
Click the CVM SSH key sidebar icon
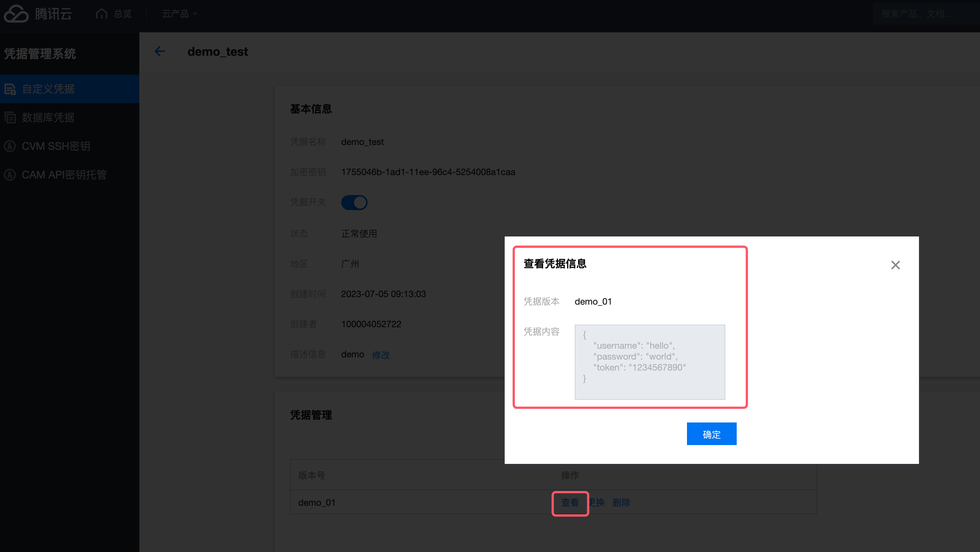tap(10, 146)
